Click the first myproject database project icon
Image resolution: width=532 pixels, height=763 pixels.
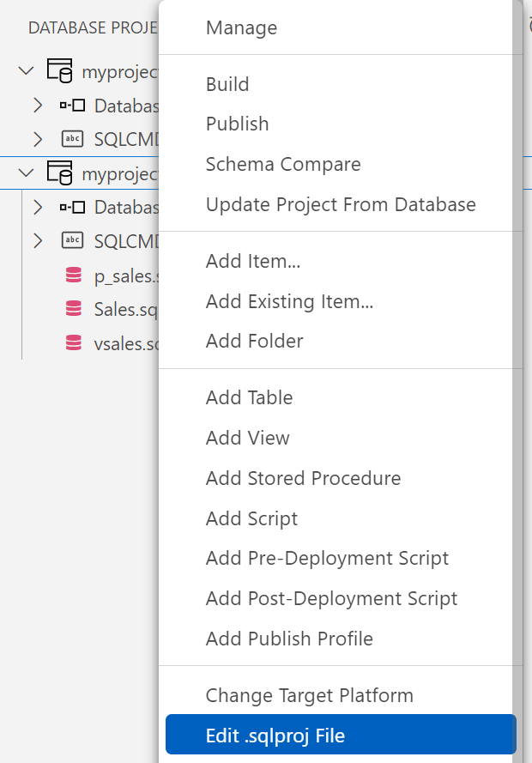(x=59, y=71)
